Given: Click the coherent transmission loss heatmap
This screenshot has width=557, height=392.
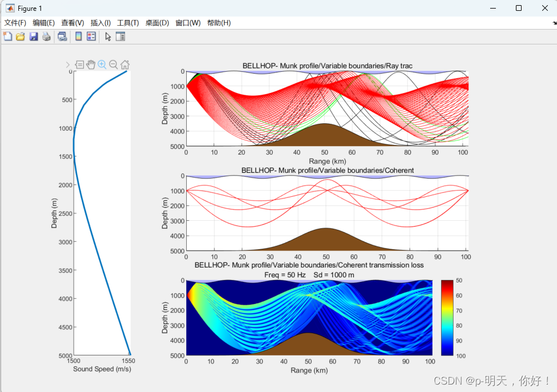Looking at the screenshot, I should coord(309,318).
